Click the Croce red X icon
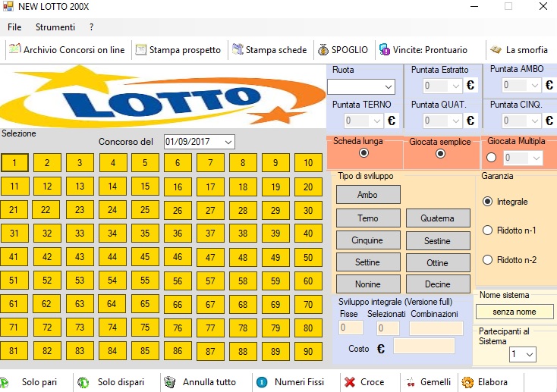This screenshot has width=557, height=392. tap(350, 382)
